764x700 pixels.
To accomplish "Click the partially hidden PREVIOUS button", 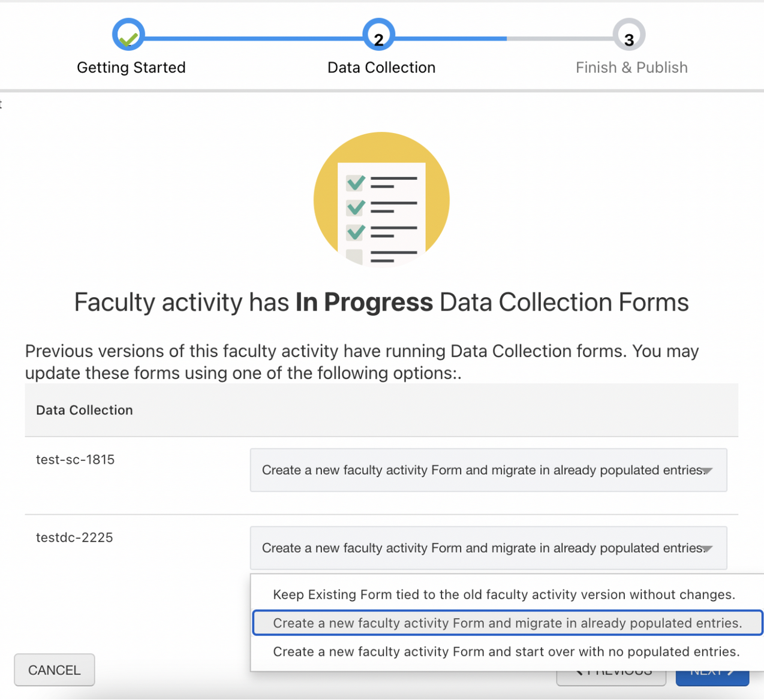I will click(611, 678).
